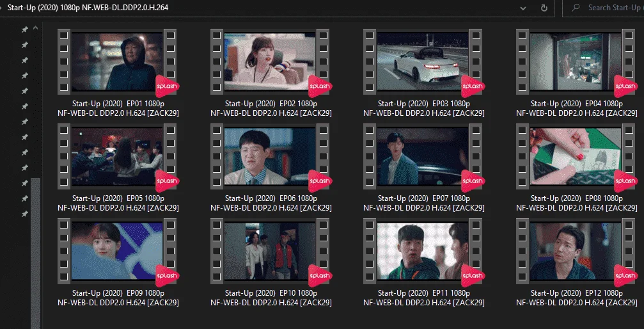Click the file name containing EP05 1080p
Image resolution: width=644 pixels, height=329 pixels.
(118, 203)
